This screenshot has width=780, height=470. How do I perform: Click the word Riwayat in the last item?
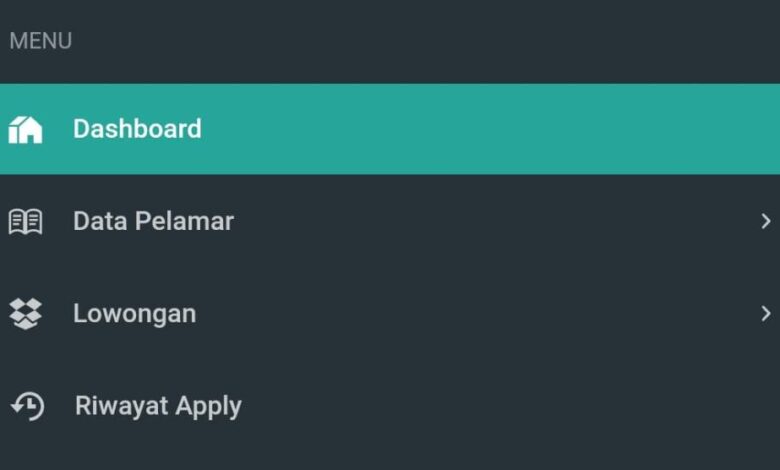click(x=121, y=406)
